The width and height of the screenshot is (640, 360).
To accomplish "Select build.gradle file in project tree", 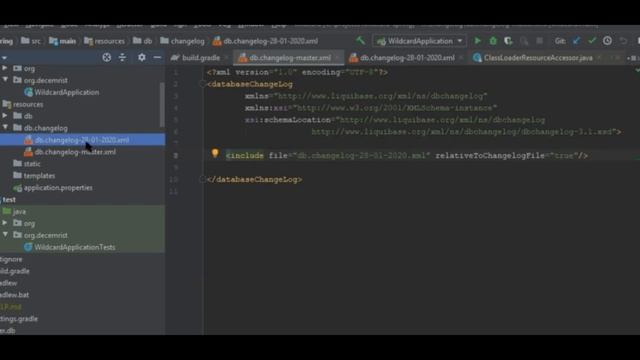I will [15, 271].
